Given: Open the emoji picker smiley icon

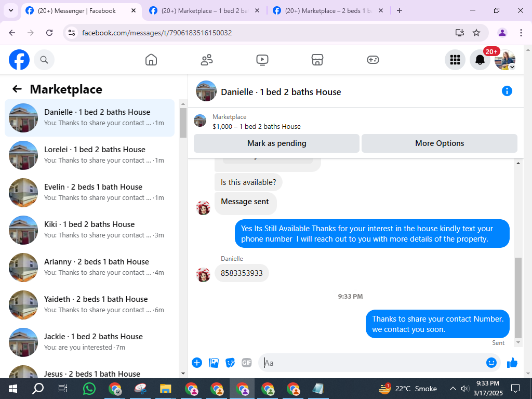Looking at the screenshot, I should pos(491,363).
